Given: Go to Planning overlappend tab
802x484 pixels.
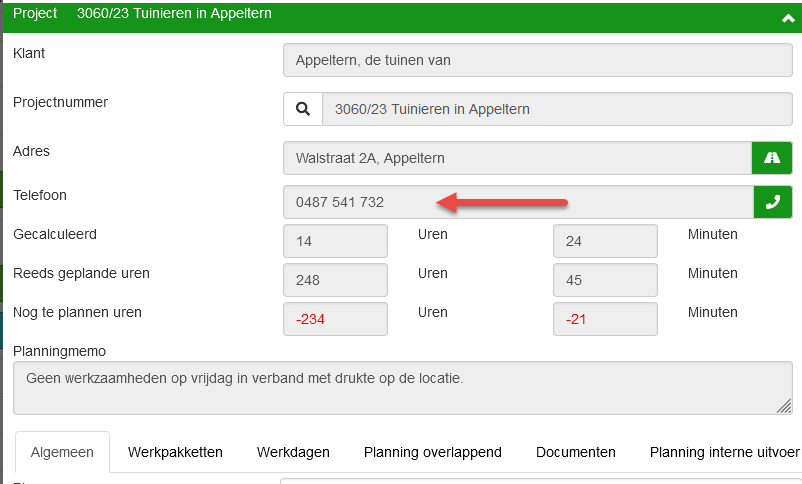Looking at the screenshot, I should [432, 452].
